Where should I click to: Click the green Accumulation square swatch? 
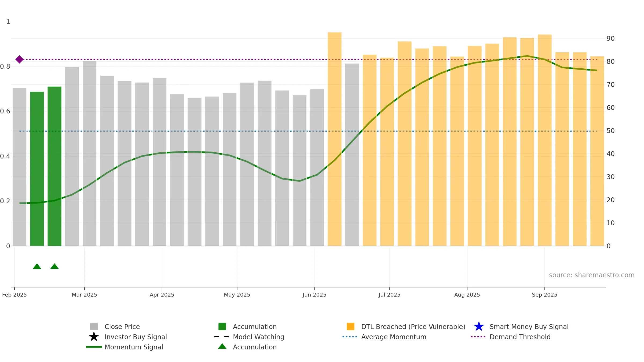pos(222,327)
